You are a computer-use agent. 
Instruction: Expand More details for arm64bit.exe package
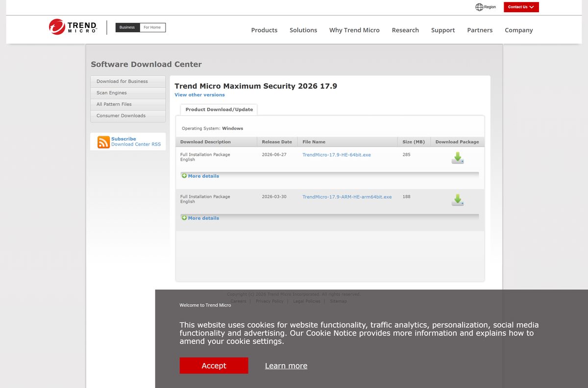pos(200,218)
